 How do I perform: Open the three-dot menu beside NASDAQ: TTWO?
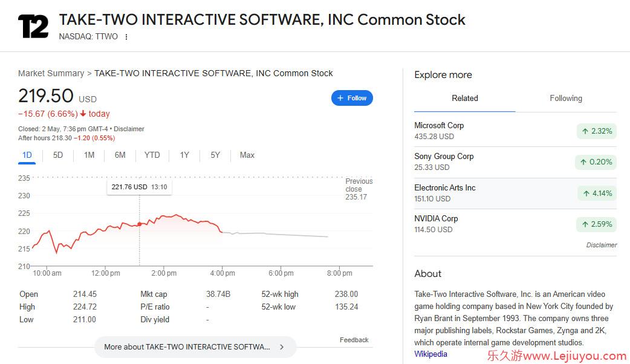[126, 36]
